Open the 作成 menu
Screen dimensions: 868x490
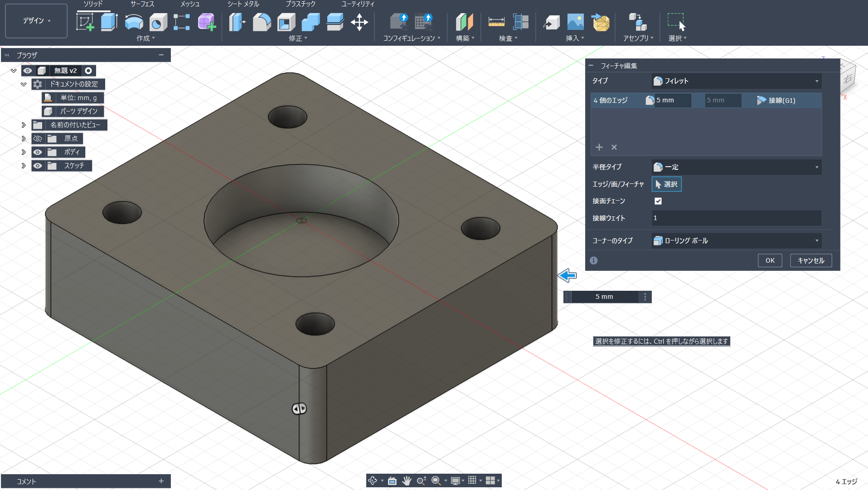(145, 38)
